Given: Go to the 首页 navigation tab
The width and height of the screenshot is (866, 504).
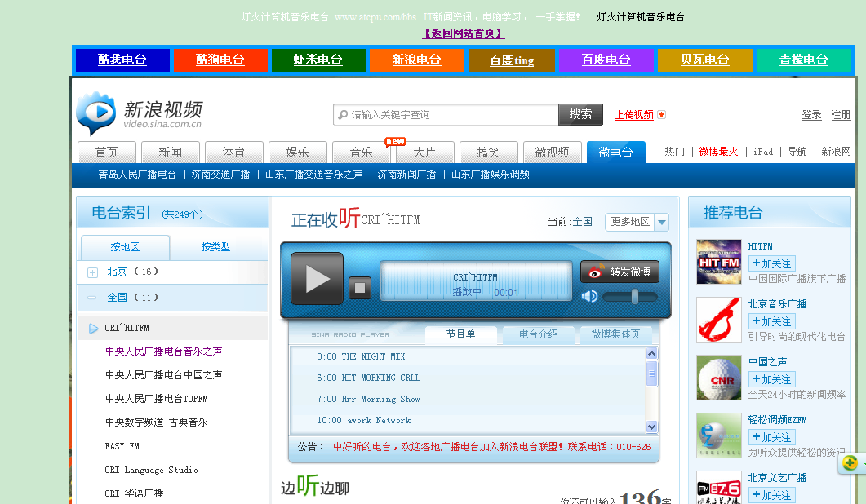Looking at the screenshot, I should (x=107, y=153).
